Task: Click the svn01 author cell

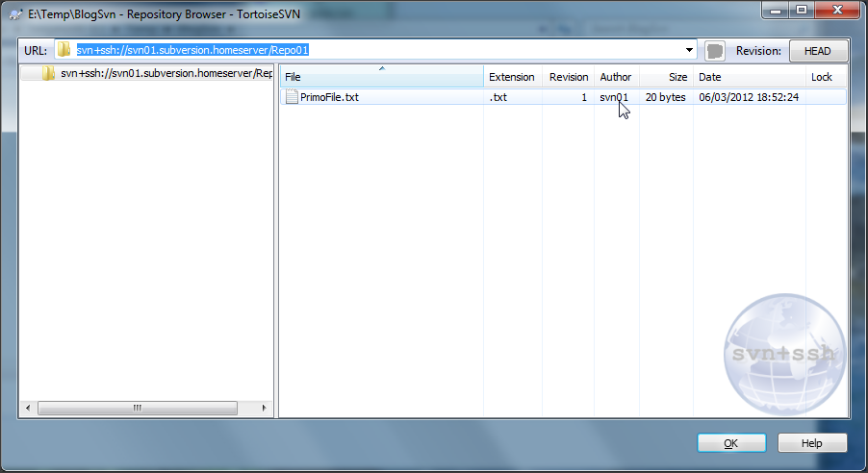Action: pos(614,97)
